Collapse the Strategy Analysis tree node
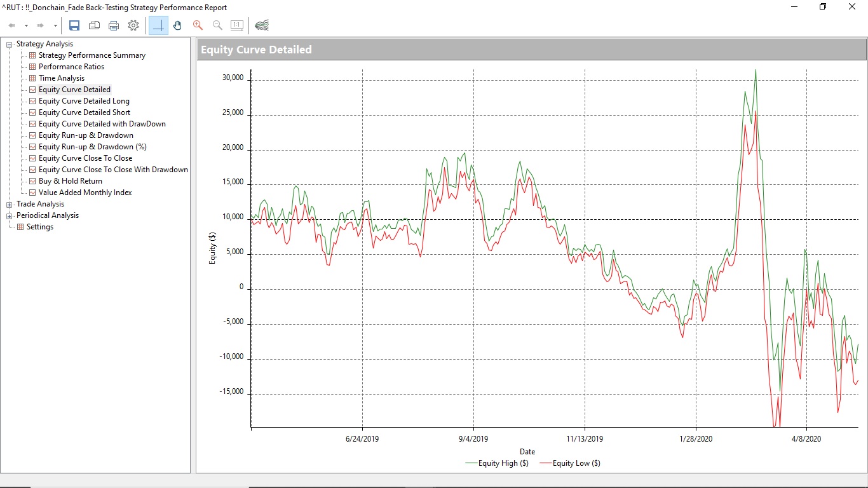868x488 pixels. [x=10, y=44]
